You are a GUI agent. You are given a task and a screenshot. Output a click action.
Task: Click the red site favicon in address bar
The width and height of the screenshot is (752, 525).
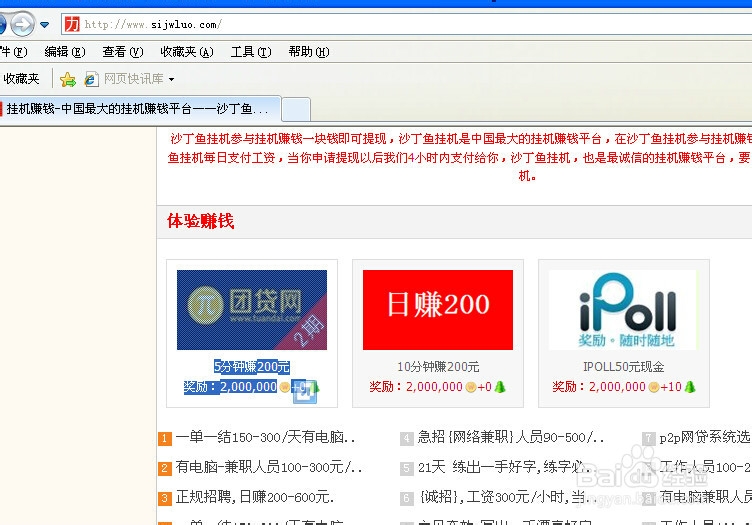pyautogui.click(x=72, y=24)
